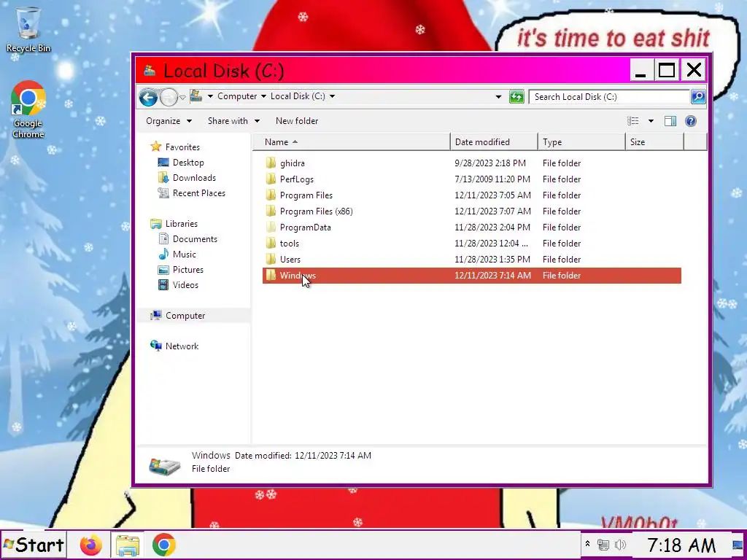The width and height of the screenshot is (747, 560).
Task: Click the drive icon in window title bar
Action: pos(150,71)
